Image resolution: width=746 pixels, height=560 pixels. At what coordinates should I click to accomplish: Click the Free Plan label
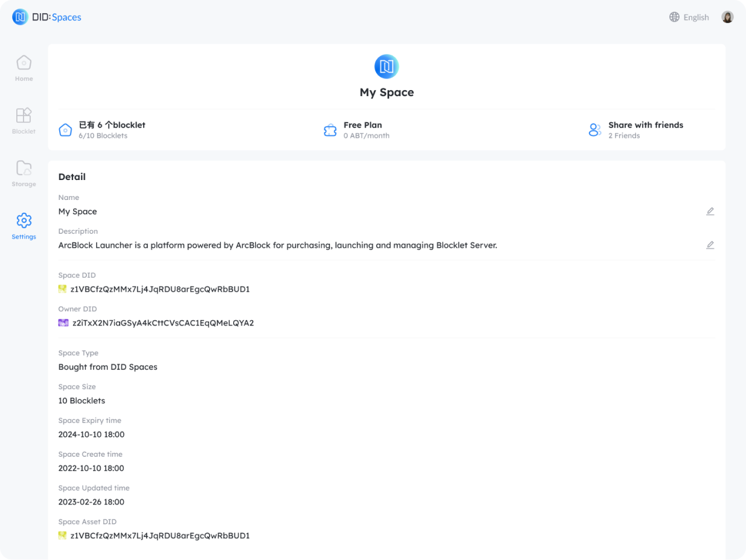click(x=362, y=125)
